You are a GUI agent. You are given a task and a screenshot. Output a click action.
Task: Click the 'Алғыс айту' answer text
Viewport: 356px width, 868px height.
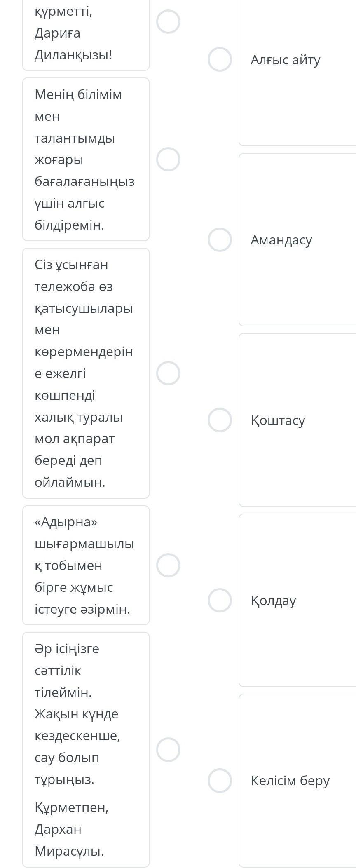(x=285, y=60)
